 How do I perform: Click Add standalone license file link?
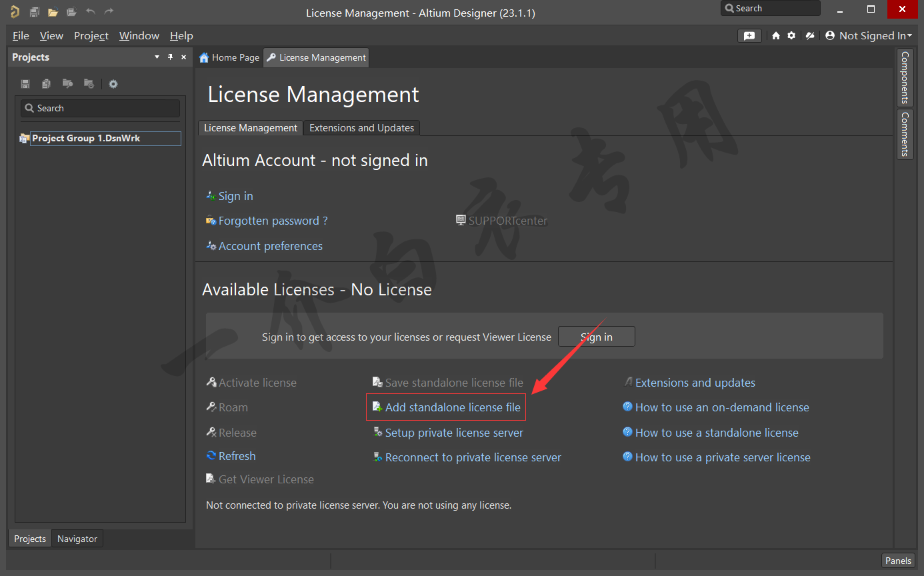tap(453, 407)
